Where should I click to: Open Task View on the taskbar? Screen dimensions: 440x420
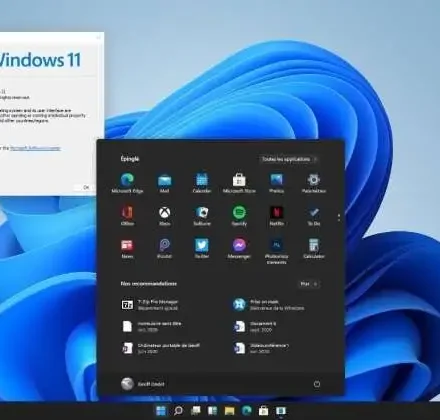point(195,411)
